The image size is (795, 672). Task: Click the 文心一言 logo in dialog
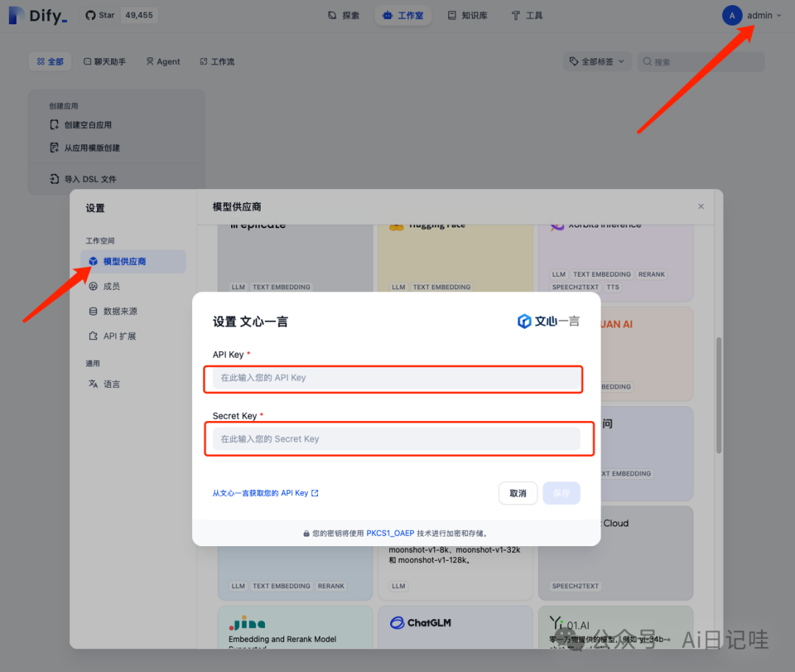click(548, 322)
